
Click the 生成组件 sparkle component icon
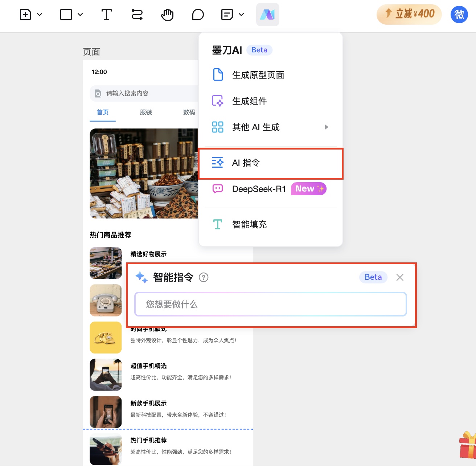[x=218, y=101]
